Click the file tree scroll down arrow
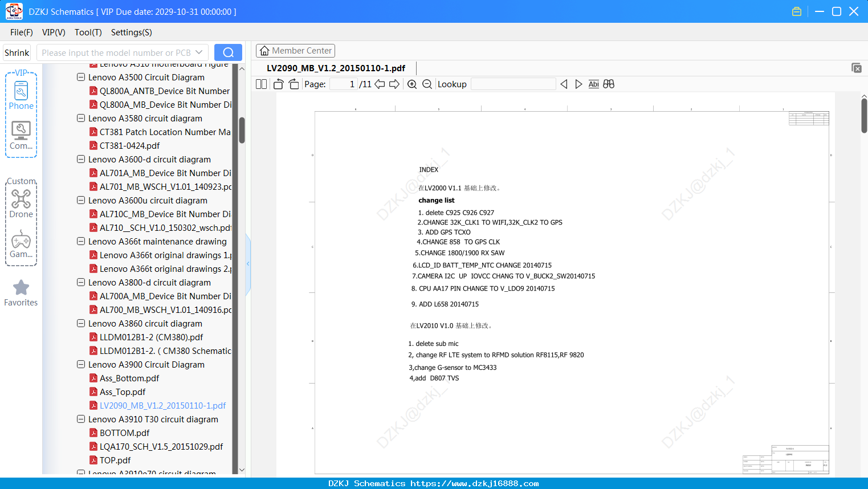868x489 pixels. pyautogui.click(x=242, y=470)
